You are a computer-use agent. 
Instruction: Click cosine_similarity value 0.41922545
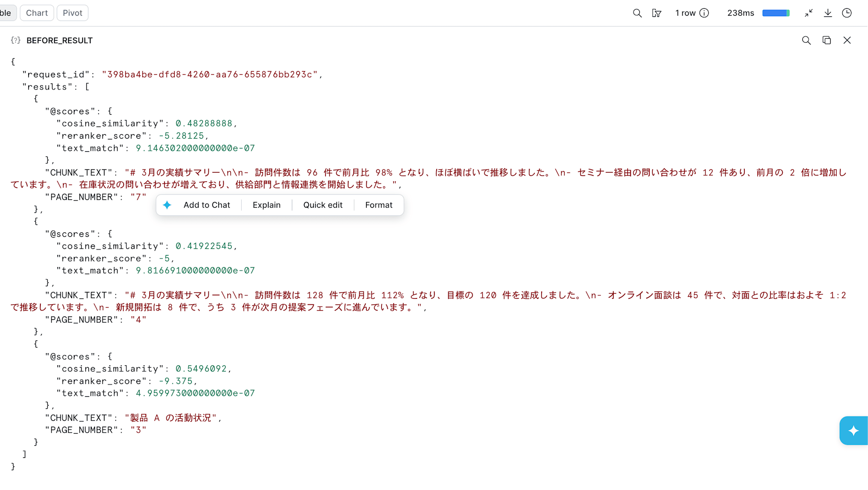(x=204, y=246)
